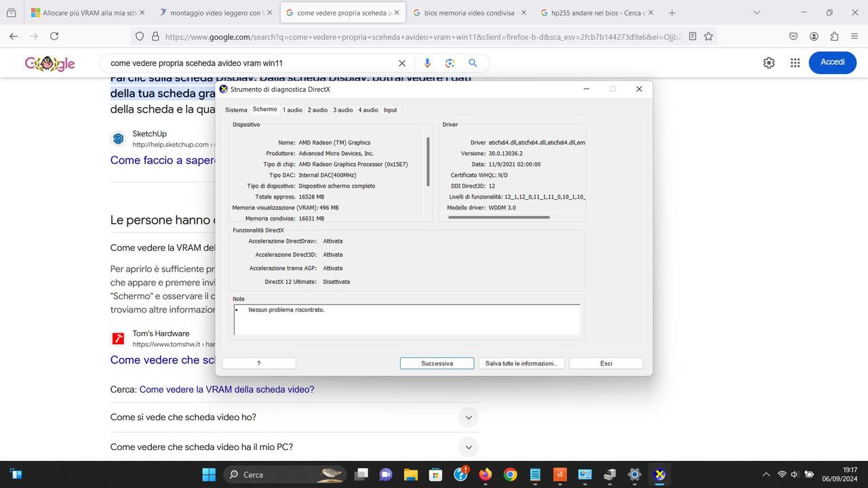868x488 pixels.
Task: Open the Firefox list-all-tabs dropdown chevron
Action: pyautogui.click(x=755, y=12)
